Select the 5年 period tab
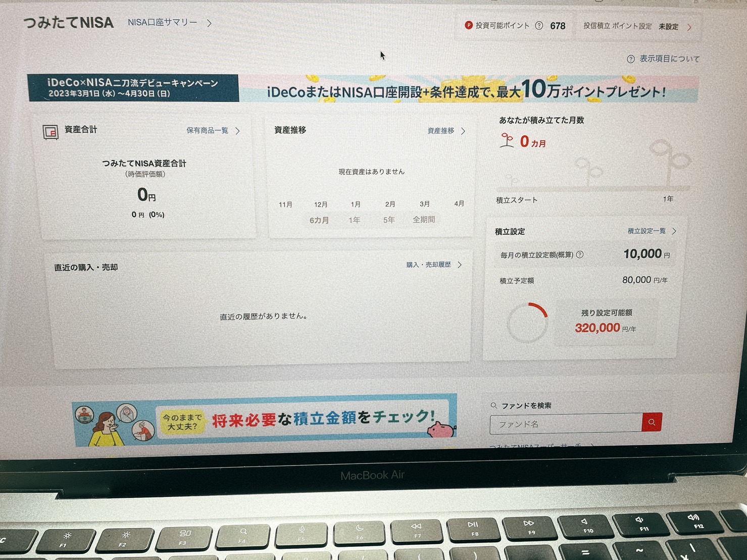 click(x=389, y=220)
